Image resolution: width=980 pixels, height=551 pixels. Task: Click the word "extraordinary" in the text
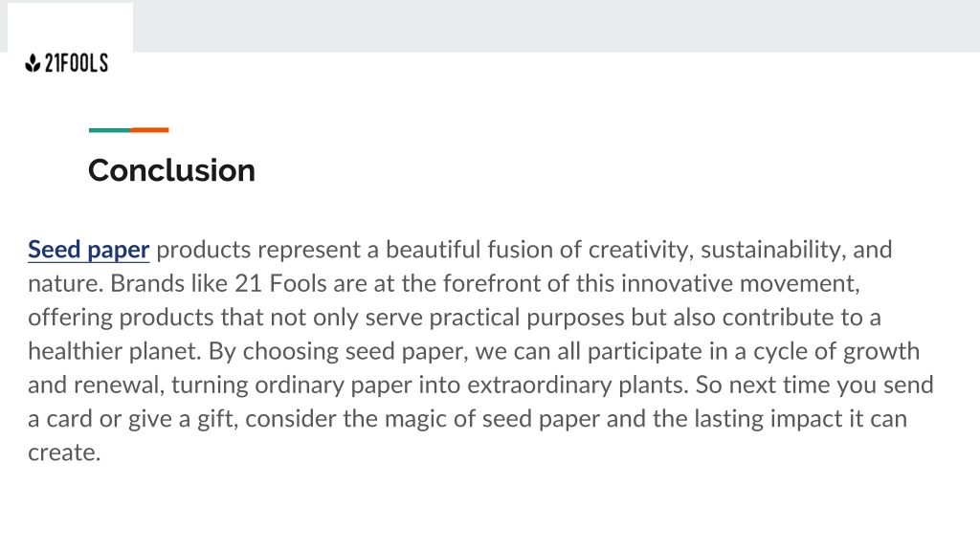540,385
